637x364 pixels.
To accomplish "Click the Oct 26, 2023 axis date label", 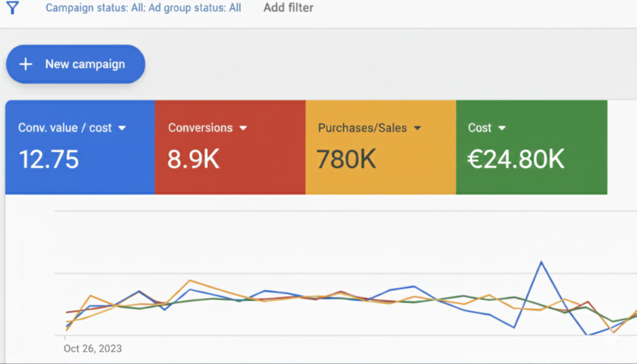I will tap(92, 348).
